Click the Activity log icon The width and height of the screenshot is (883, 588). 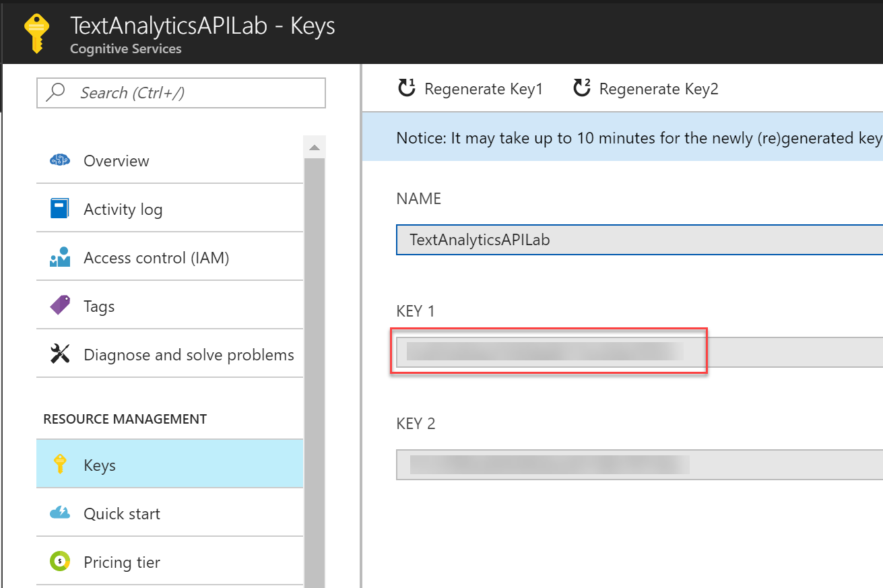click(x=61, y=209)
